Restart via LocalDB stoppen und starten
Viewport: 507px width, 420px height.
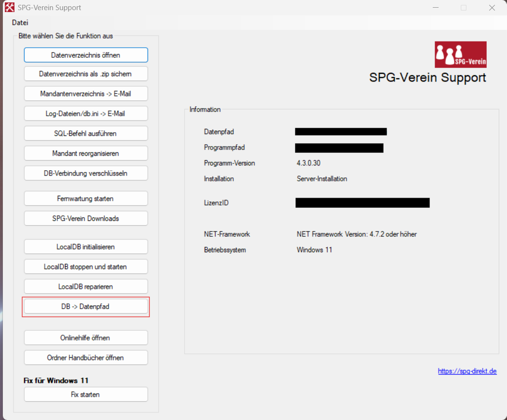pos(86,267)
